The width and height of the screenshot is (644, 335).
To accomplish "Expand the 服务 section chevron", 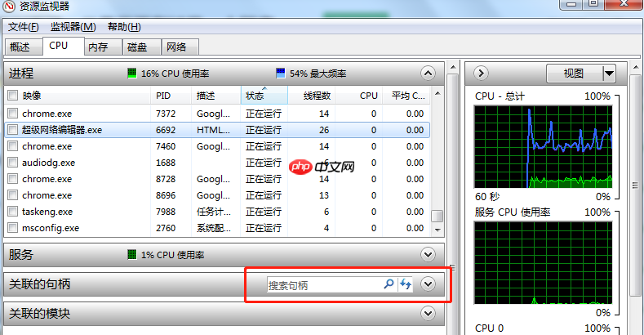I will click(428, 255).
